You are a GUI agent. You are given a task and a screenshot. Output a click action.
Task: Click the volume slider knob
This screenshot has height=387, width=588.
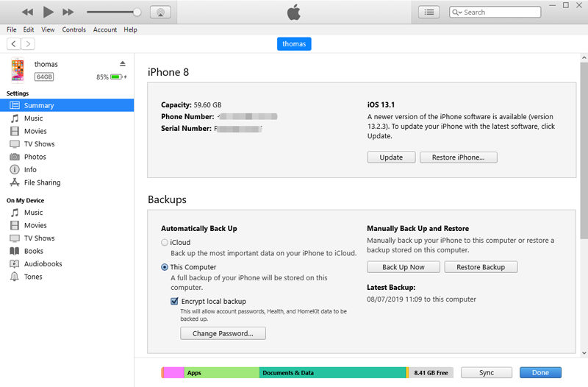pyautogui.click(x=137, y=13)
